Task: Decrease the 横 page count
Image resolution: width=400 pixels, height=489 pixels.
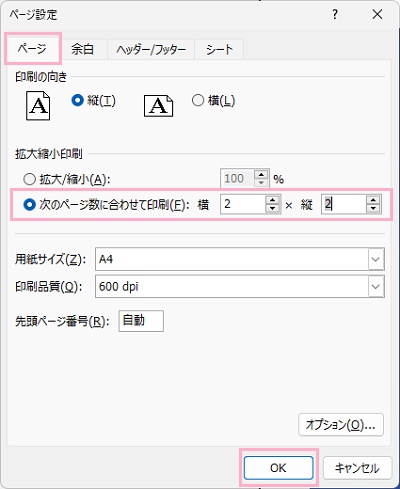Action: pyautogui.click(x=273, y=208)
